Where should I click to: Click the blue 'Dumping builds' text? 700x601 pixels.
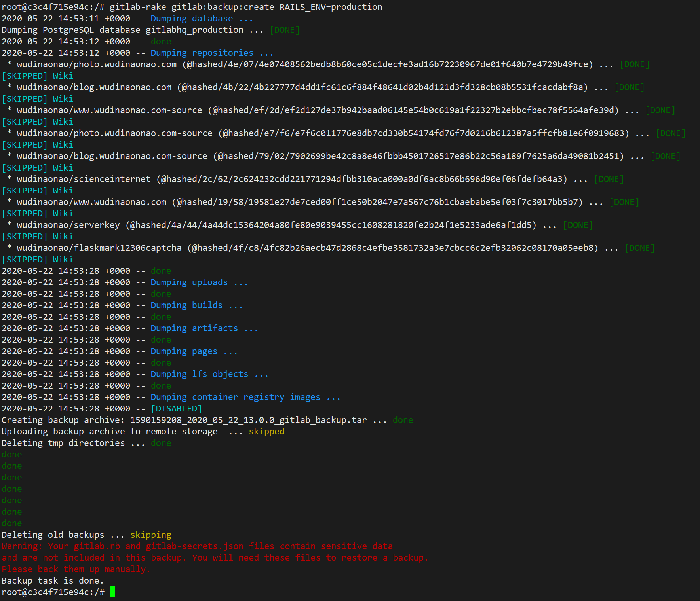pos(186,305)
